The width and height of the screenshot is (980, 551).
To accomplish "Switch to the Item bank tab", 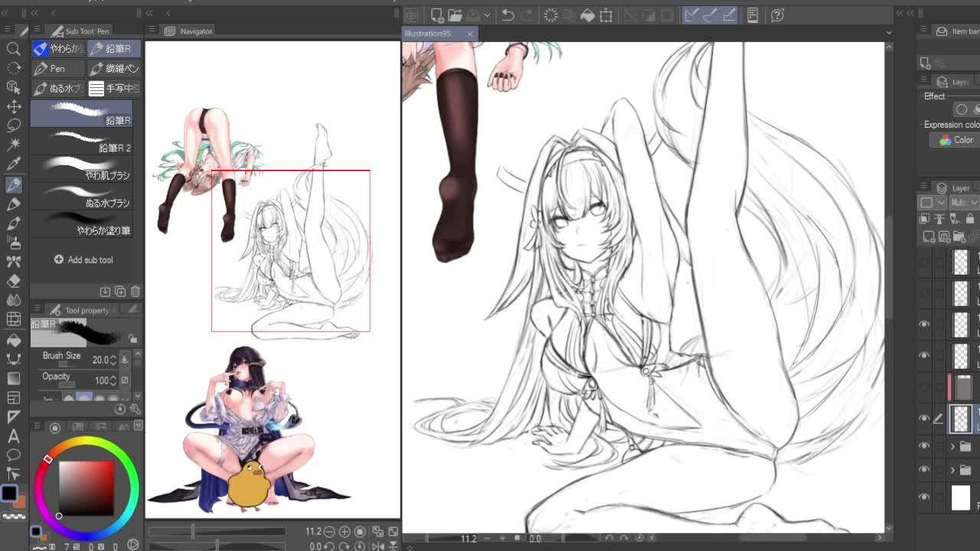I will tap(957, 31).
